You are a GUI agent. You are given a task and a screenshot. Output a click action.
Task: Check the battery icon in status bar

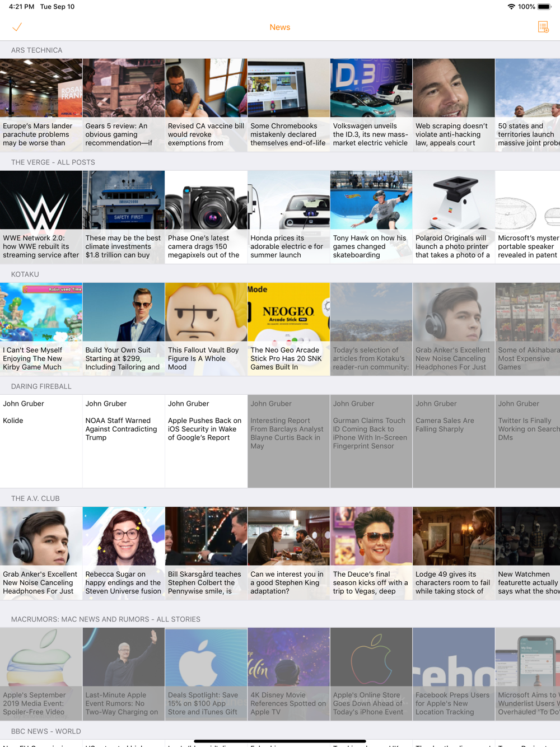(544, 7)
